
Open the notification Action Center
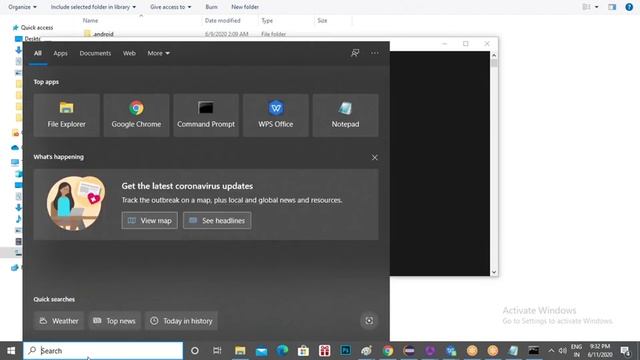(x=625, y=351)
